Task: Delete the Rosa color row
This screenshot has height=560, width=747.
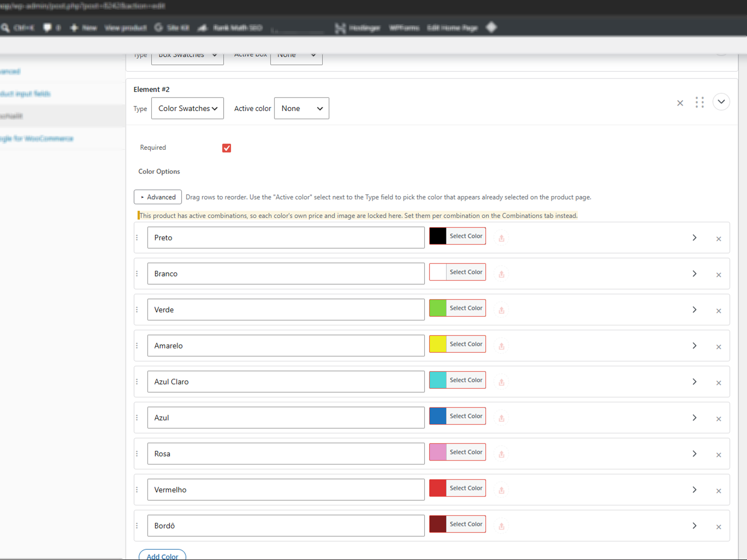Action: click(719, 455)
